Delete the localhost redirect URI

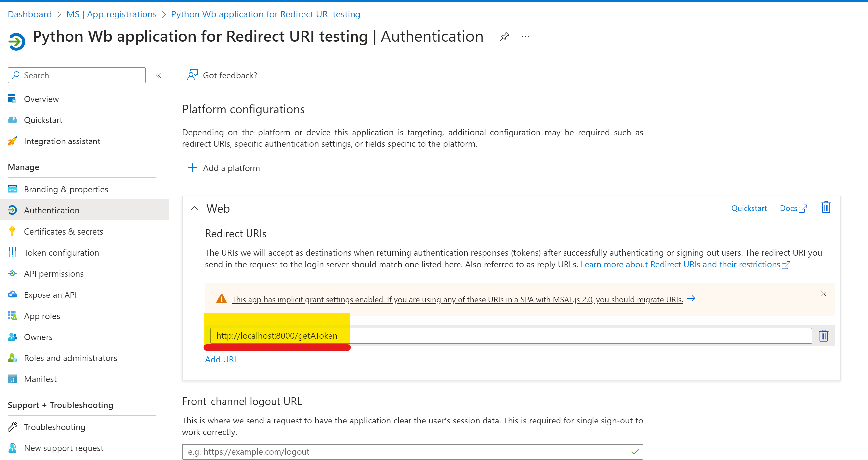point(823,335)
